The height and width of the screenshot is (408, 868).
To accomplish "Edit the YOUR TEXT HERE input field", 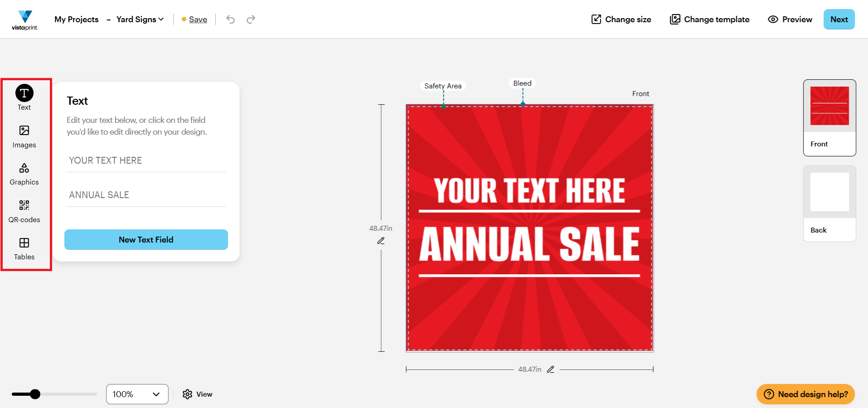I will coord(146,160).
